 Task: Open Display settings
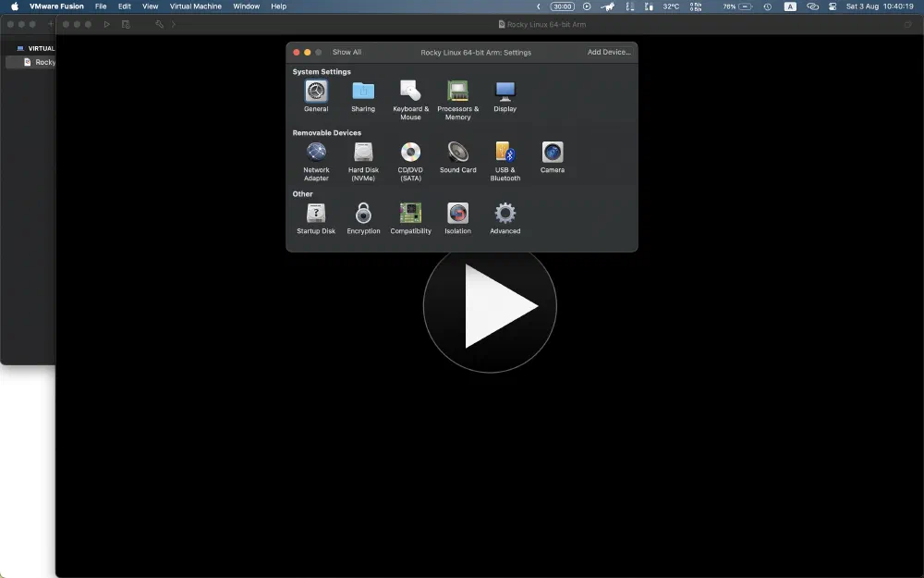click(x=505, y=92)
